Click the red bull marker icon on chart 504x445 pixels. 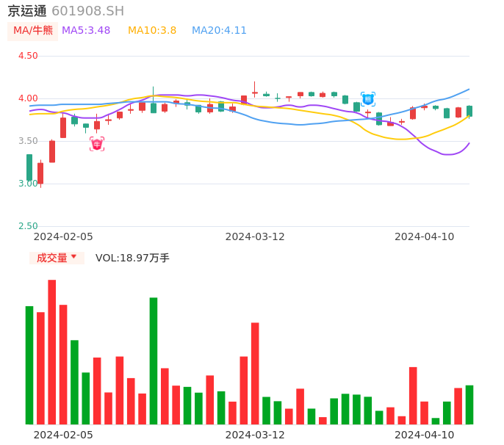(97, 144)
